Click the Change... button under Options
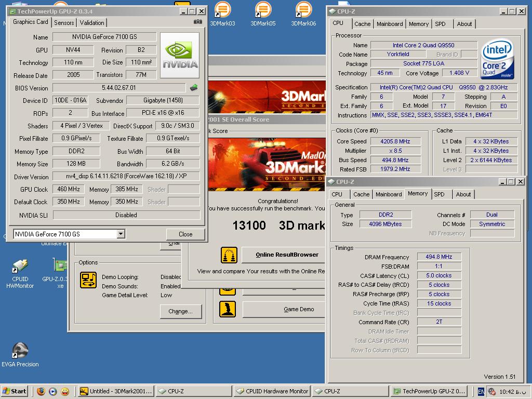The height and width of the screenshot is (399, 532). 180,311
